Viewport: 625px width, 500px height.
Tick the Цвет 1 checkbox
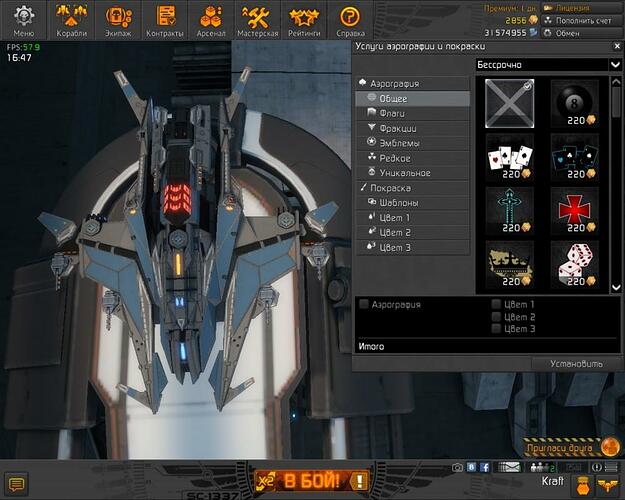tap(497, 304)
